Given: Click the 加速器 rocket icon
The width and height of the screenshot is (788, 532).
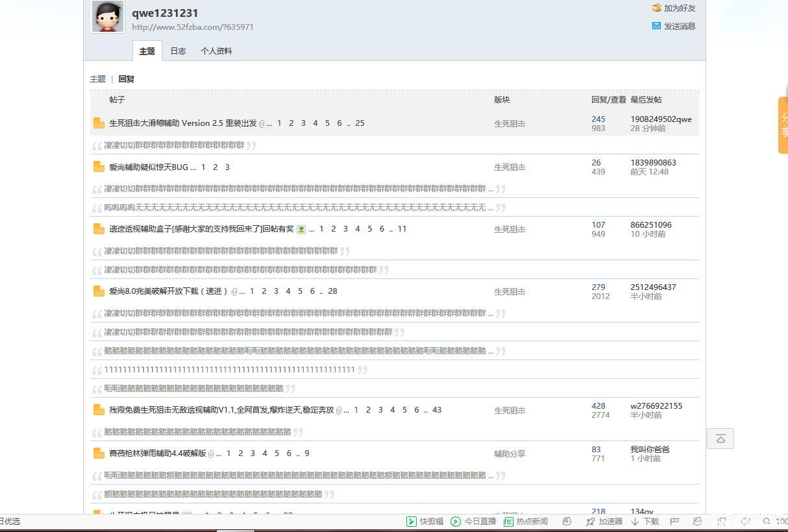Looking at the screenshot, I should tap(590, 522).
